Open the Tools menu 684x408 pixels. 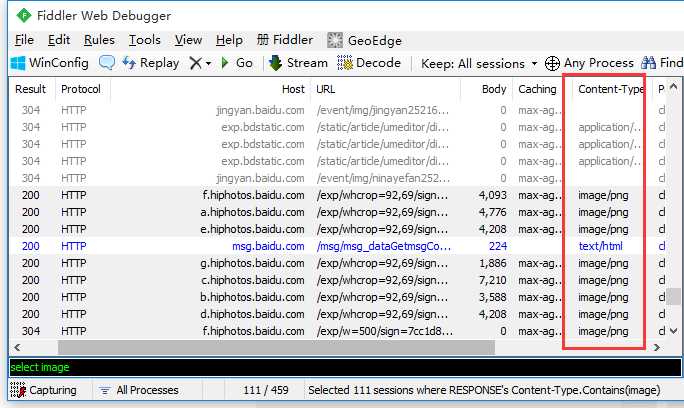145,40
